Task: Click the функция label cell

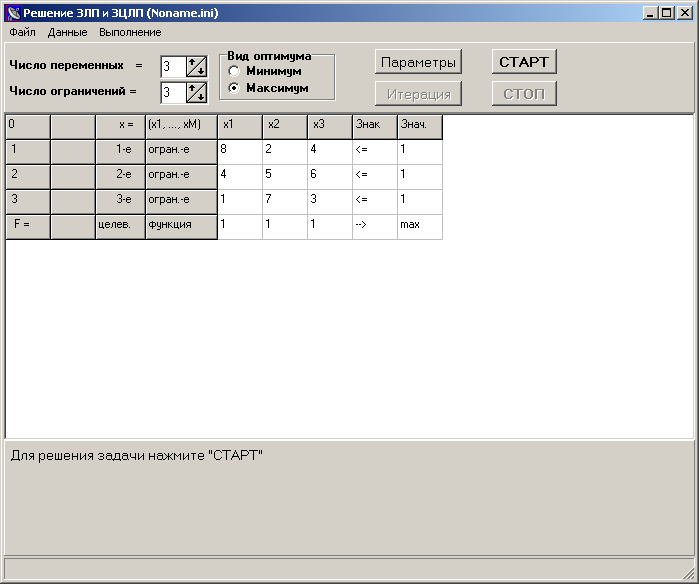Action: [181, 226]
